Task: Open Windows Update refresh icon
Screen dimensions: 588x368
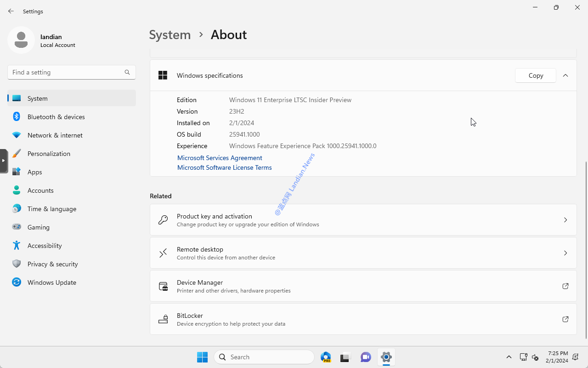Action: (17, 282)
